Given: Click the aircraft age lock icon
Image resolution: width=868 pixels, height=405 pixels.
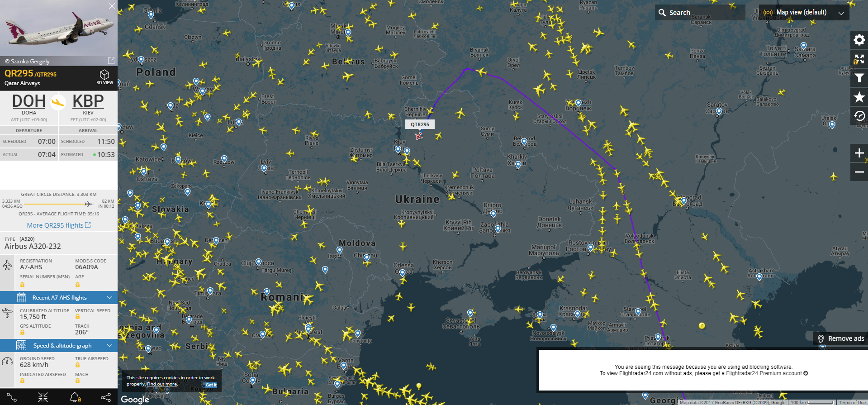Looking at the screenshot, I should pyautogui.click(x=77, y=285).
